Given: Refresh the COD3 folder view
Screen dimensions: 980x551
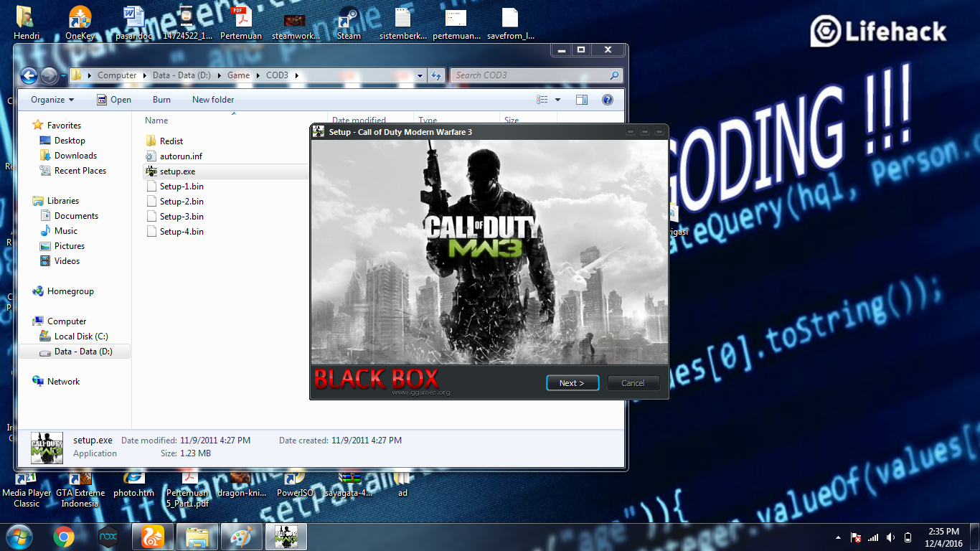Looking at the screenshot, I should click(x=436, y=75).
